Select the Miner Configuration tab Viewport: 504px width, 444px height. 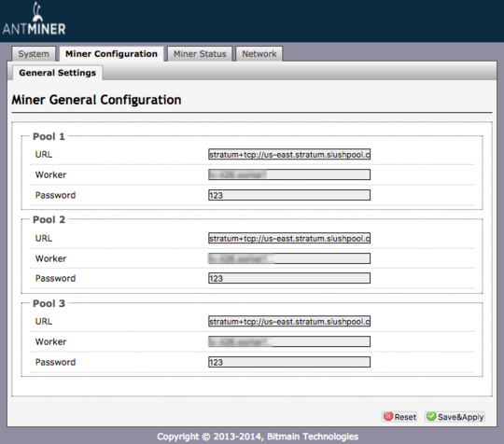pos(111,54)
